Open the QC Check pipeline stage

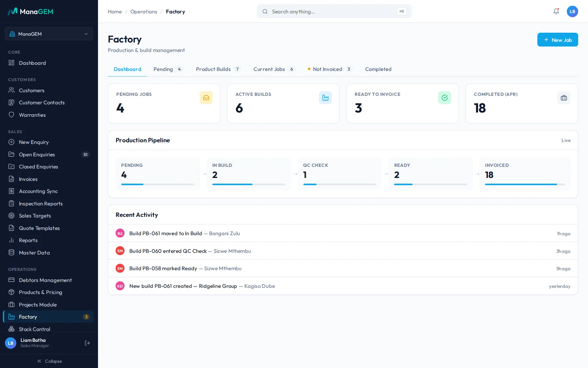click(339, 174)
